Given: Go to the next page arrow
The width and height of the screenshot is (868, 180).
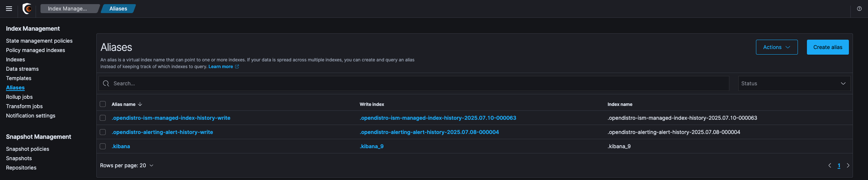Looking at the screenshot, I should [x=848, y=165].
